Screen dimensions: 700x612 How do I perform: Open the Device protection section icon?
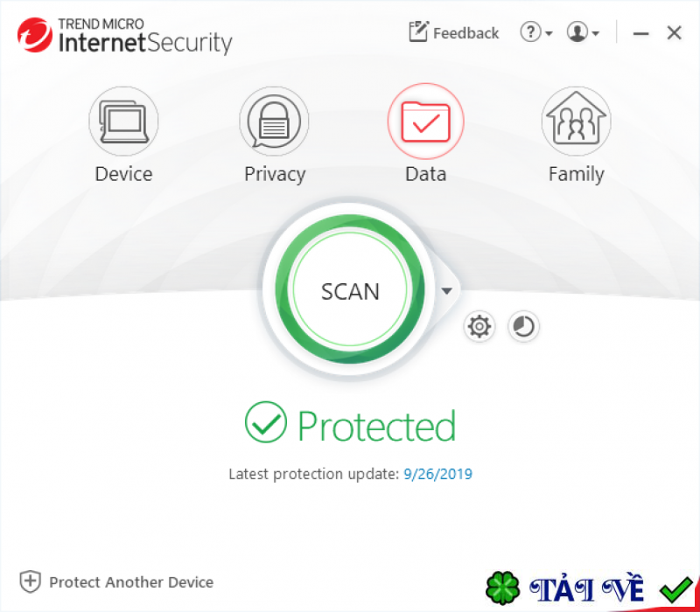pyautogui.click(x=123, y=121)
